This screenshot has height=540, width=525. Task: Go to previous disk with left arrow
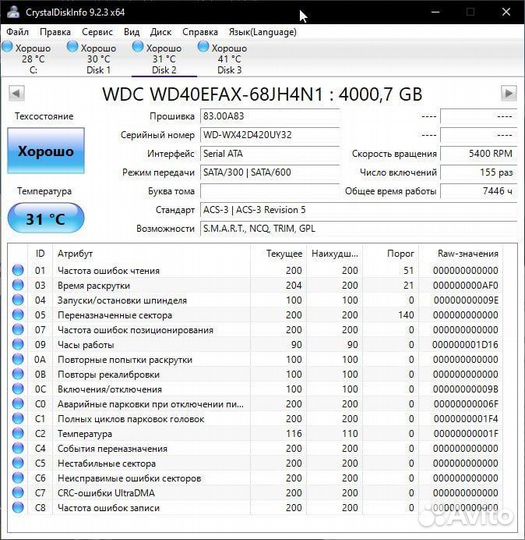click(16, 93)
